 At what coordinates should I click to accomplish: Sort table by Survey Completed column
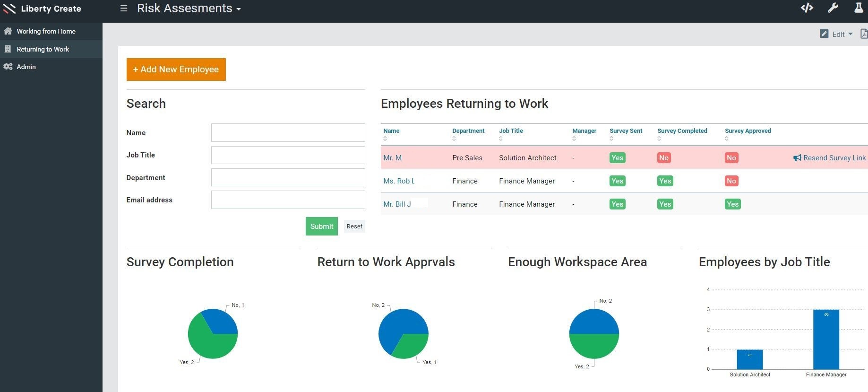click(682, 131)
